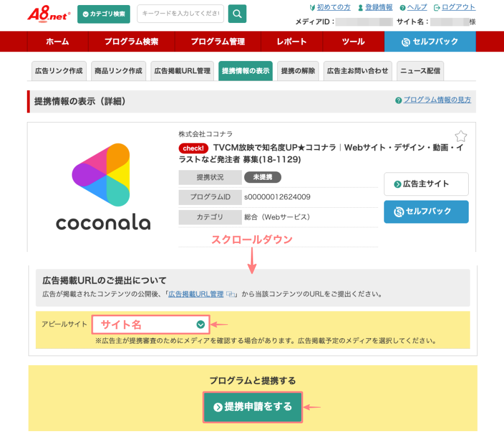
Task: Click ログアウト to sign out
Action: (x=454, y=7)
